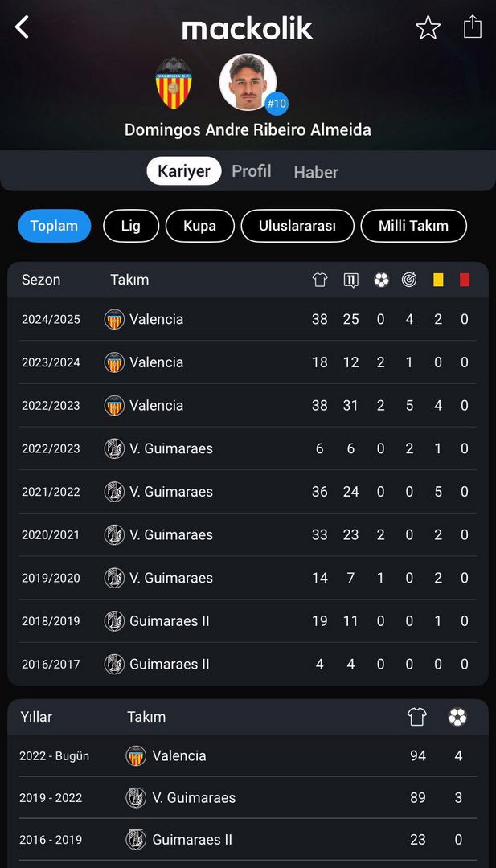This screenshot has height=868, width=496.
Task: Tap the assists target icon column header
Action: [x=409, y=280]
